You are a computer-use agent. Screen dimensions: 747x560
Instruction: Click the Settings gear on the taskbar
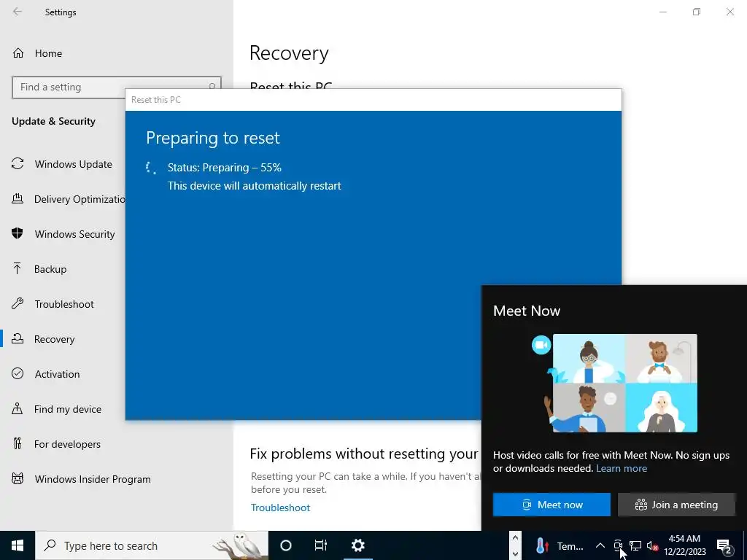pyautogui.click(x=357, y=545)
